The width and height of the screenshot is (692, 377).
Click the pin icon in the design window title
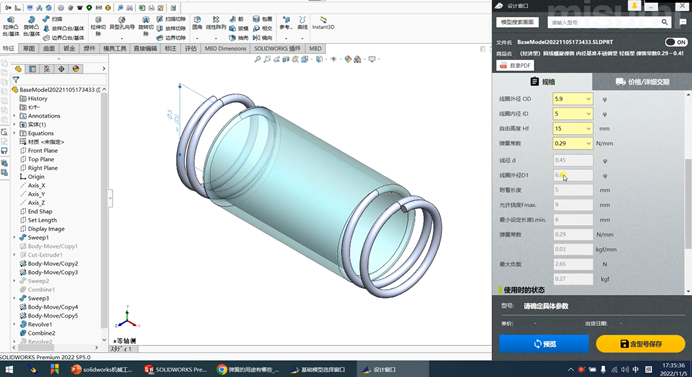pyautogui.click(x=634, y=6)
